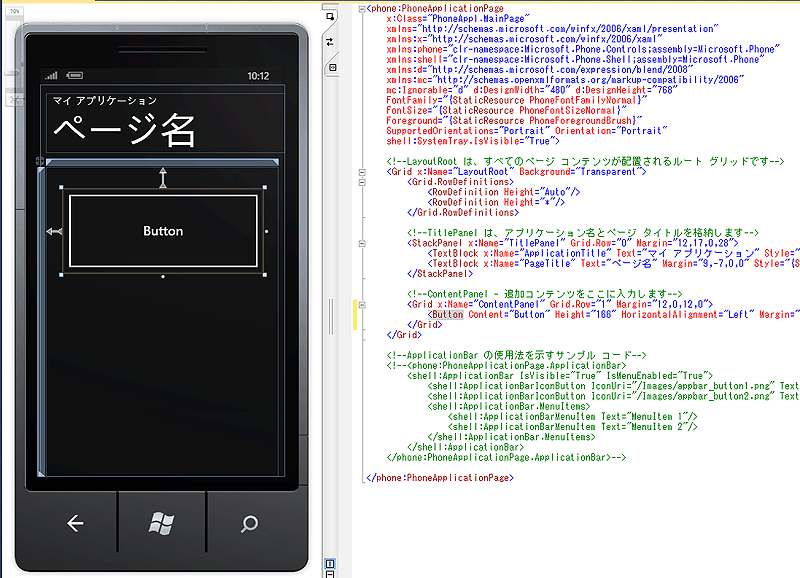The width and height of the screenshot is (800, 578).
Task: Click the signal strength icon on the phone
Action: [51, 76]
